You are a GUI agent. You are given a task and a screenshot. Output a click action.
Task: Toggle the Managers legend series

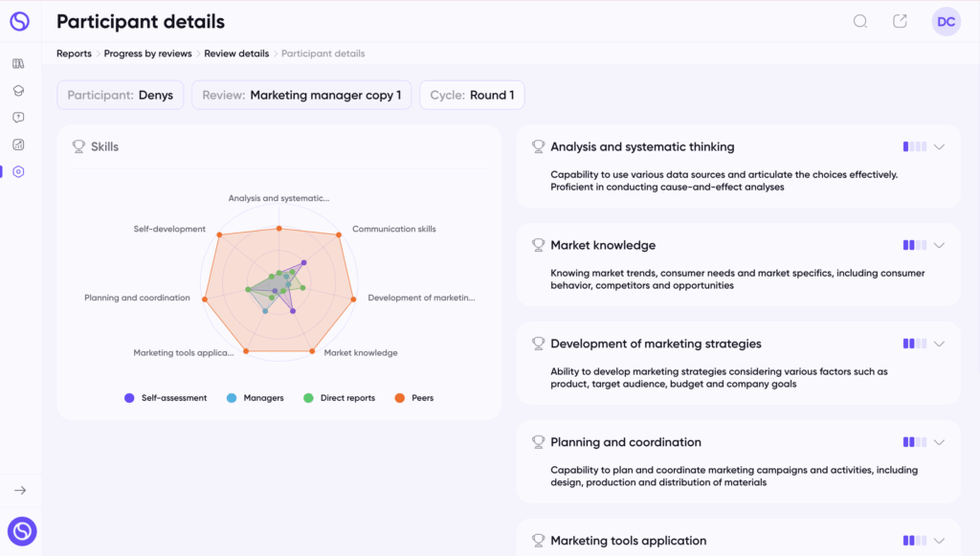tap(255, 398)
